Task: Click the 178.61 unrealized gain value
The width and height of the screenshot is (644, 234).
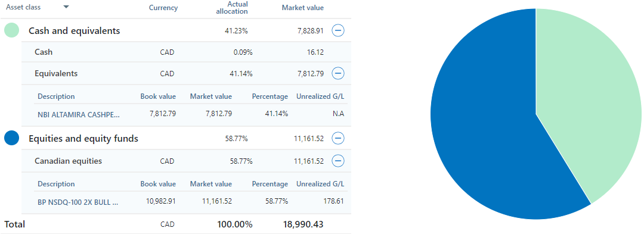Action: (x=333, y=201)
